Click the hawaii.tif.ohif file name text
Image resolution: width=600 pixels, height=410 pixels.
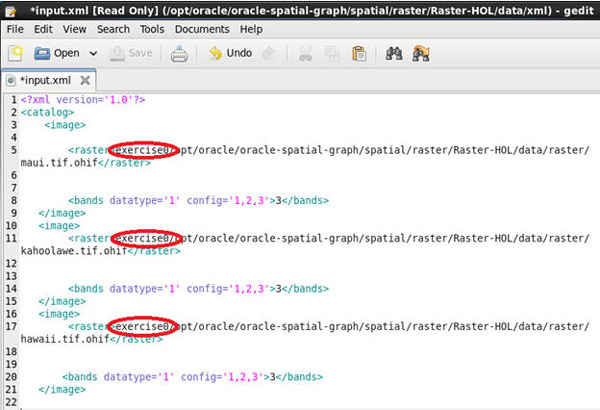coord(65,339)
